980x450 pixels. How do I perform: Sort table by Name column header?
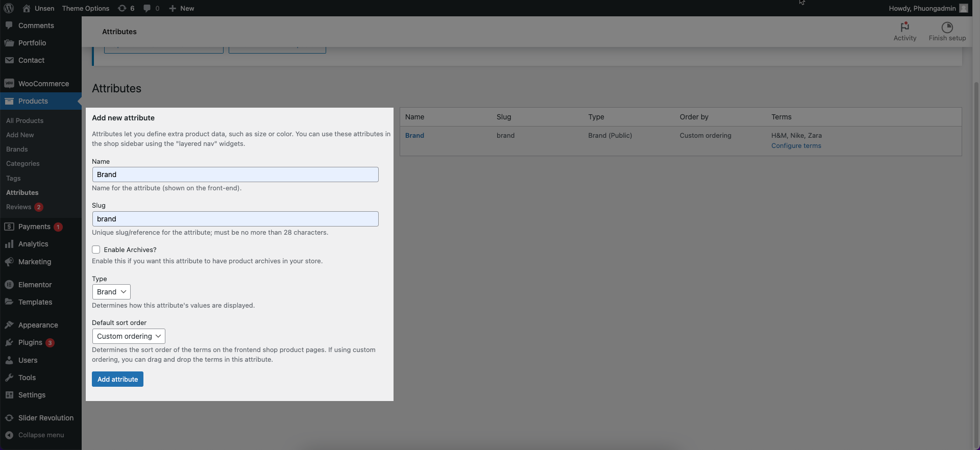[x=414, y=117]
